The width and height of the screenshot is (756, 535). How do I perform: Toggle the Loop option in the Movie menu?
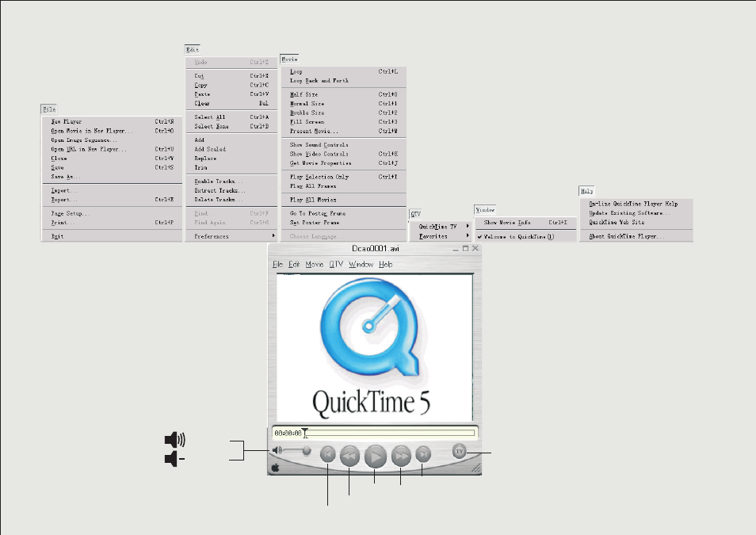click(x=344, y=71)
